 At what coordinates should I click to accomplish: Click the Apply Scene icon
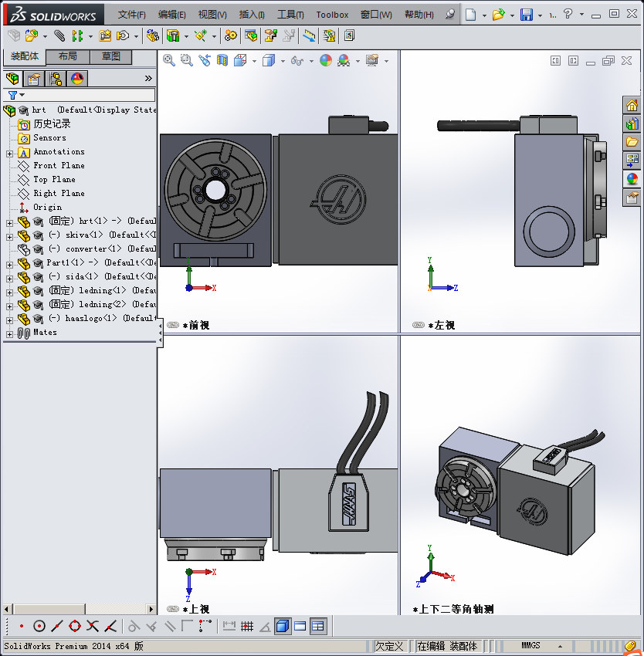click(x=344, y=60)
